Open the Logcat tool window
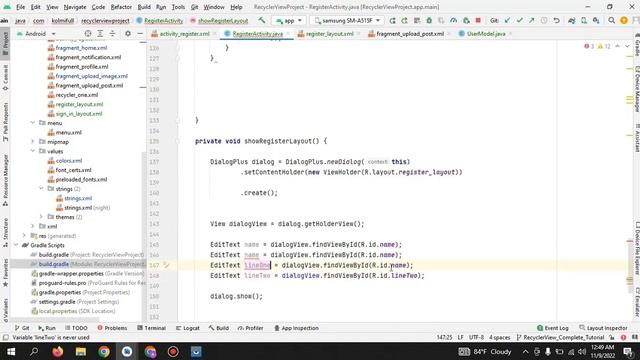 coord(187,328)
